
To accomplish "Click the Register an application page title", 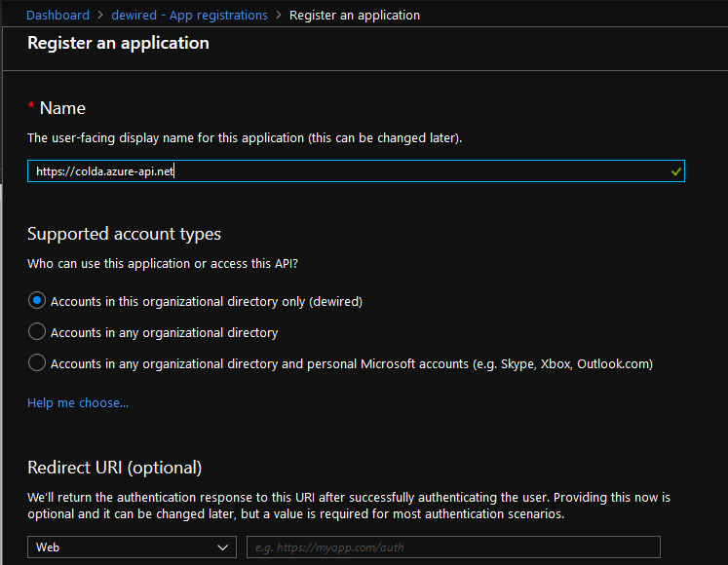I will click(118, 43).
